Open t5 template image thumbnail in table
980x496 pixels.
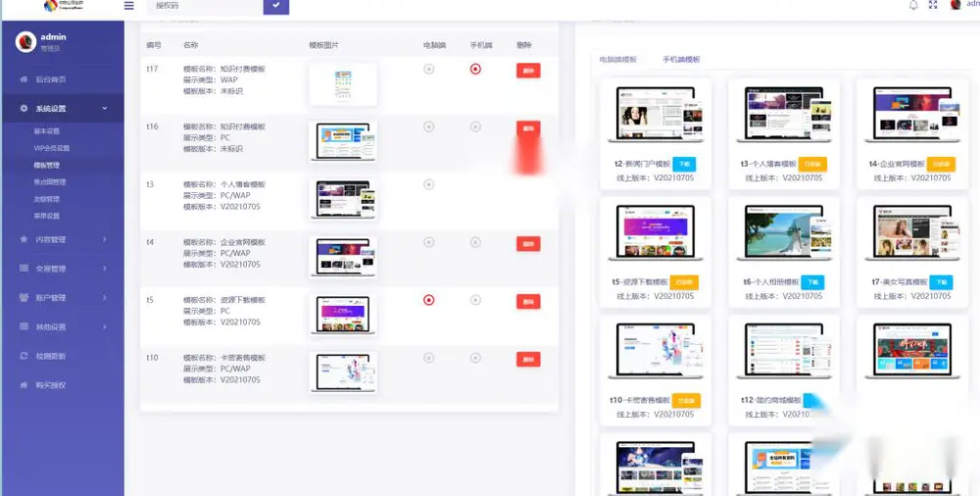pos(343,316)
